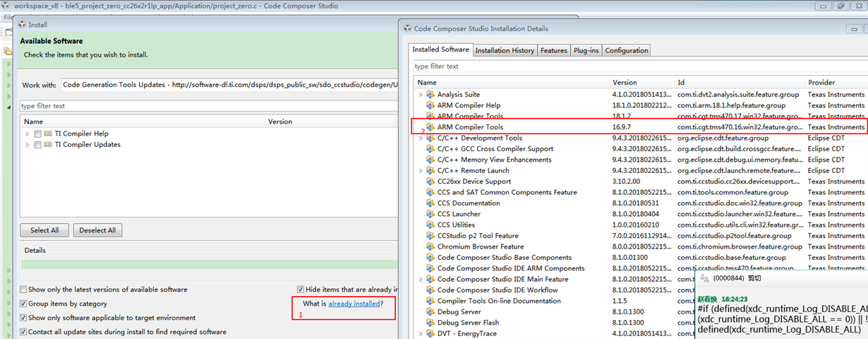Viewport: 868px width, 339px height.
Task: Sort installed software by Provider column header
Action: pos(837,83)
